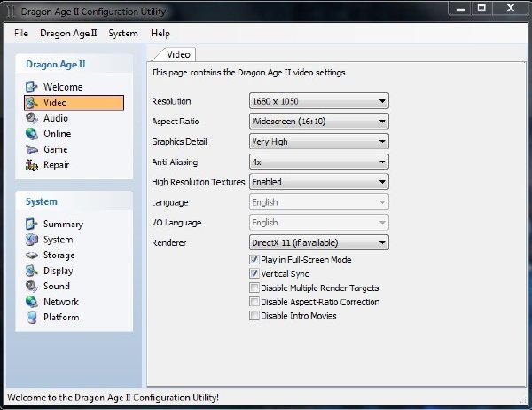
Task: Click the Video monitor icon in sidebar
Action: click(32, 103)
